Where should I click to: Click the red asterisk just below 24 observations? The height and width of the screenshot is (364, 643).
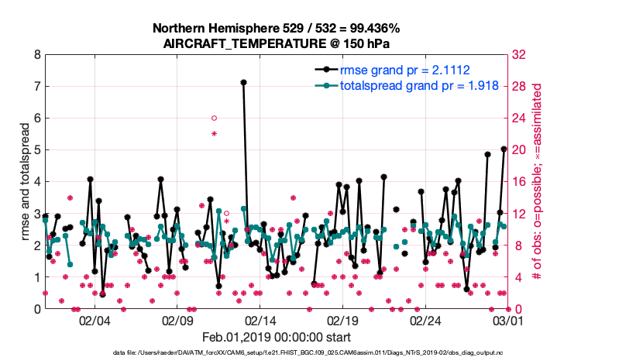214,134
